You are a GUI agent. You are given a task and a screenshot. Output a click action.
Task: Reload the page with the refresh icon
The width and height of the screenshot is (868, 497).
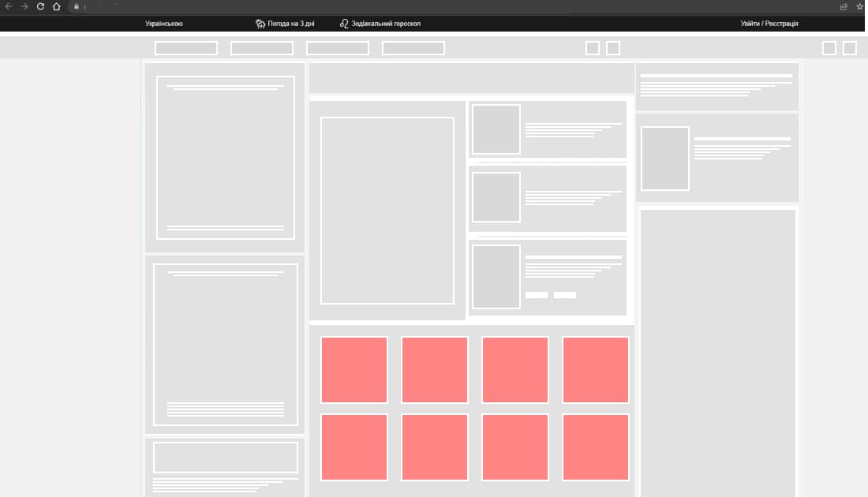(x=40, y=6)
